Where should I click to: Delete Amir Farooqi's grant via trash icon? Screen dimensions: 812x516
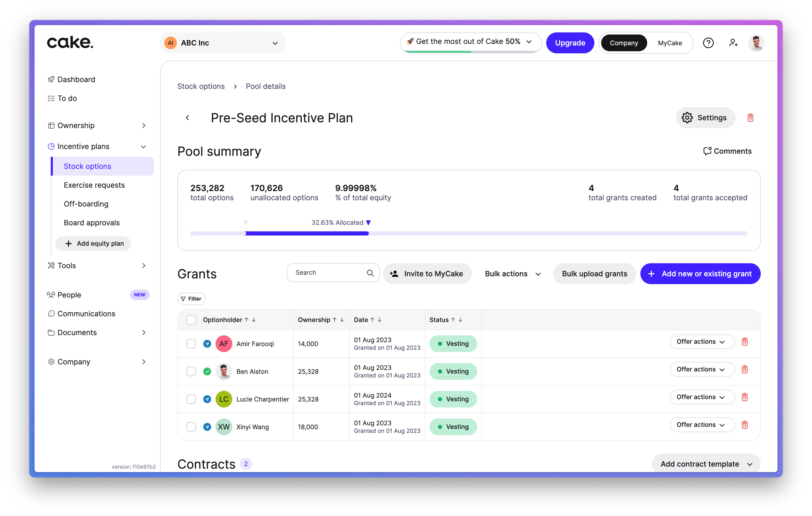(745, 342)
